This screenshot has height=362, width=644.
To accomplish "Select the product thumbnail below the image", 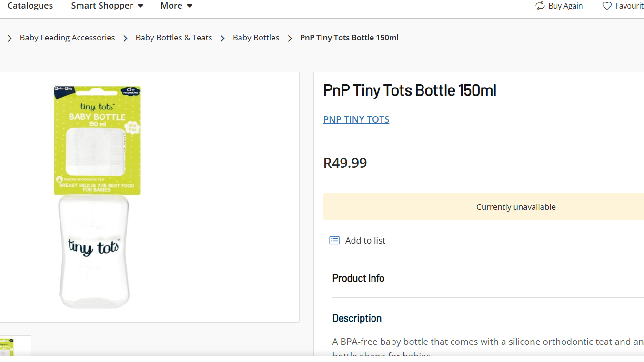I will [14, 346].
